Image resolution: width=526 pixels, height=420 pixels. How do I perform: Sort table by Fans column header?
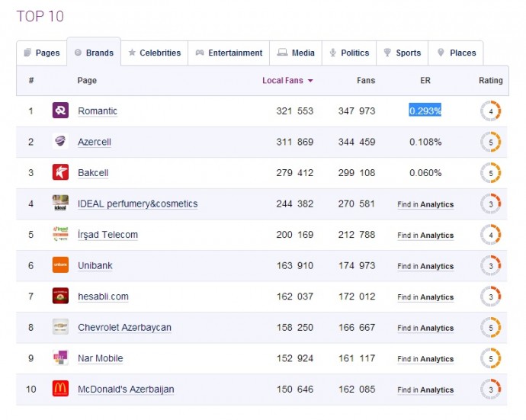pyautogui.click(x=366, y=81)
